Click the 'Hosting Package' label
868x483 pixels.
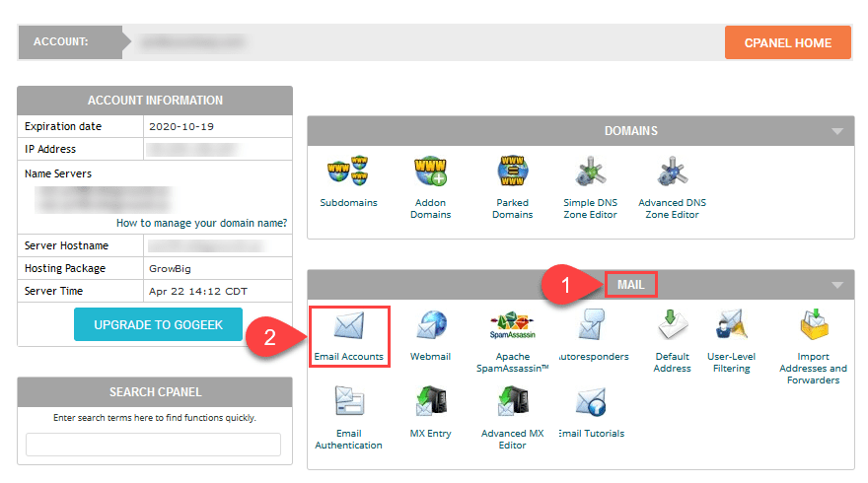[65, 268]
